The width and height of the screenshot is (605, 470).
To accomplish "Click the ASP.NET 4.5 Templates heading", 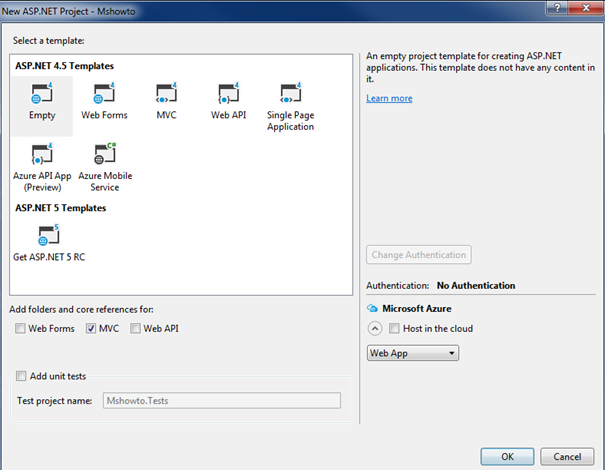I will point(64,66).
